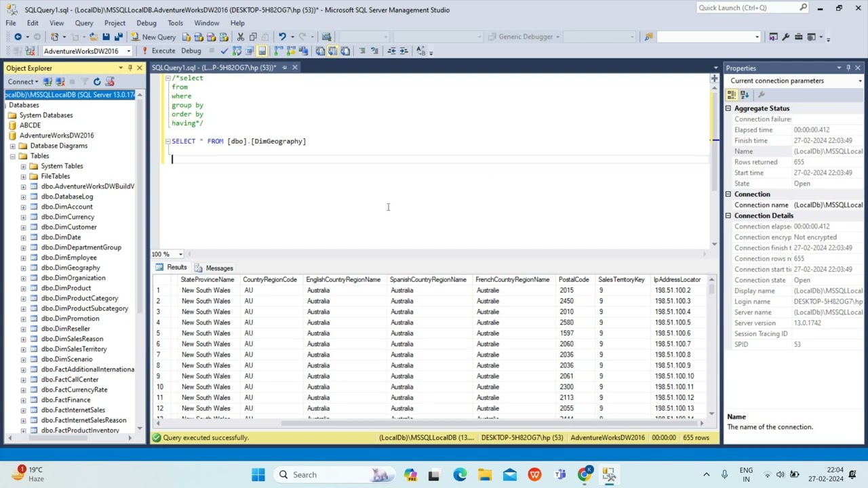This screenshot has width=868, height=488.
Task: Click the Windows Start button
Action: 258,474
